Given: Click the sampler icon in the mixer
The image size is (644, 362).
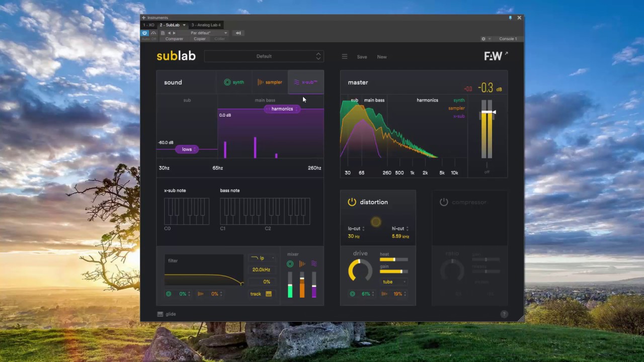Looking at the screenshot, I should pyautogui.click(x=302, y=263).
